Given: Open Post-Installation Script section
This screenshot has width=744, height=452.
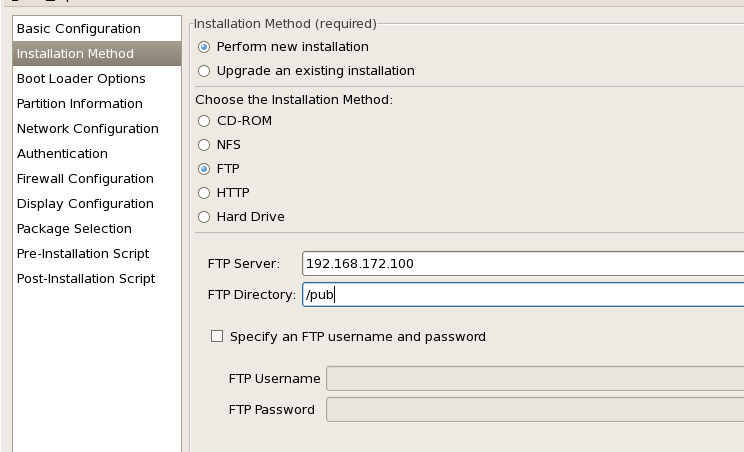Looking at the screenshot, I should [86, 278].
